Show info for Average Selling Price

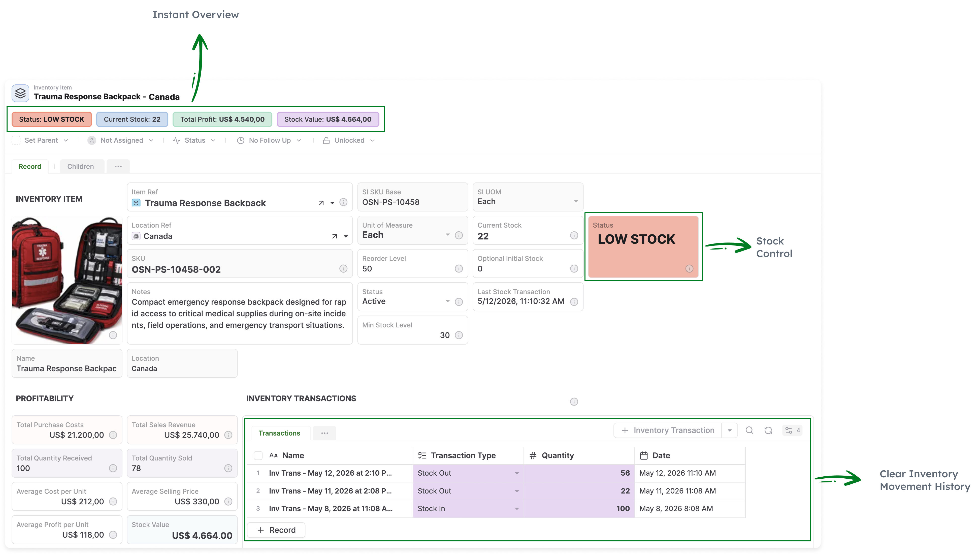[228, 502]
